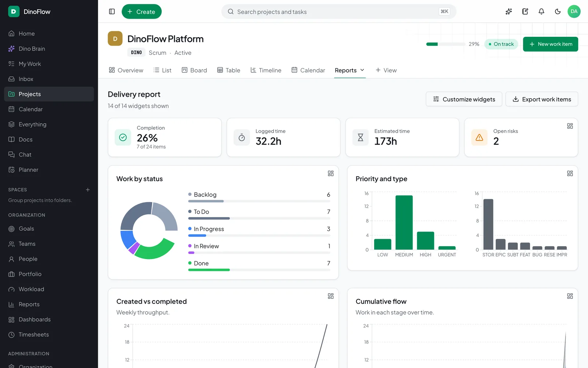
Task: Open the DA user avatar
Action: [574, 11]
